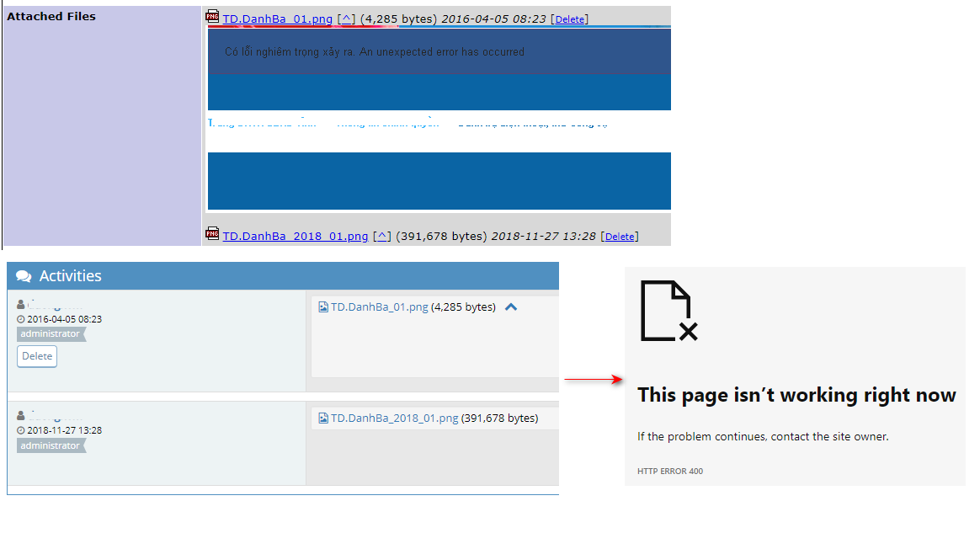Toggle the [^] preview link for TD.DanhBa_01.png
The image size is (980, 533).
[x=345, y=19]
